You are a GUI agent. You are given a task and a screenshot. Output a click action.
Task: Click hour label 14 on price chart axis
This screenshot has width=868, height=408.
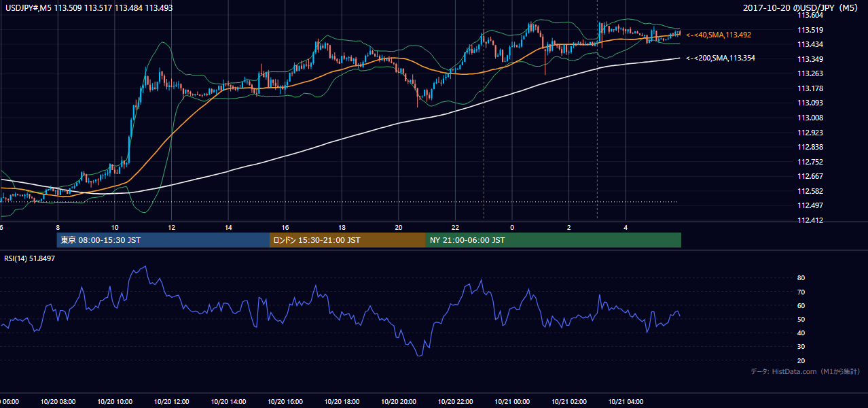(x=228, y=227)
